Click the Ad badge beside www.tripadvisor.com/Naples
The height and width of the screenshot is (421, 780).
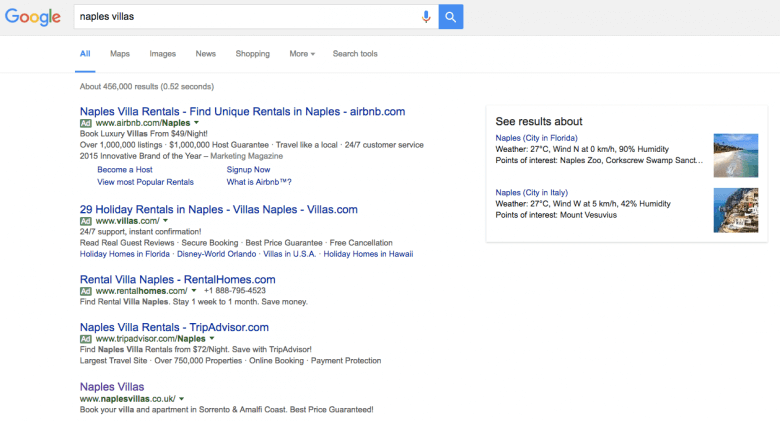[86, 339]
